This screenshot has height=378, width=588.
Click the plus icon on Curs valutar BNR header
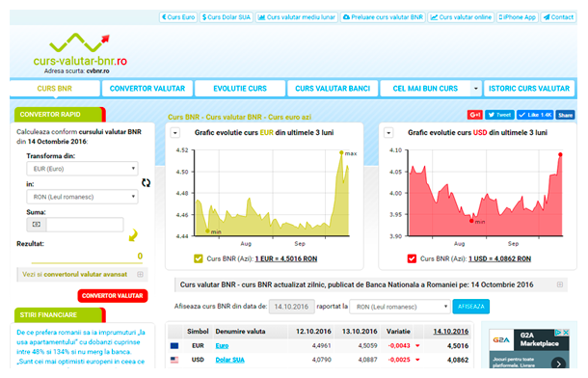tap(560, 285)
